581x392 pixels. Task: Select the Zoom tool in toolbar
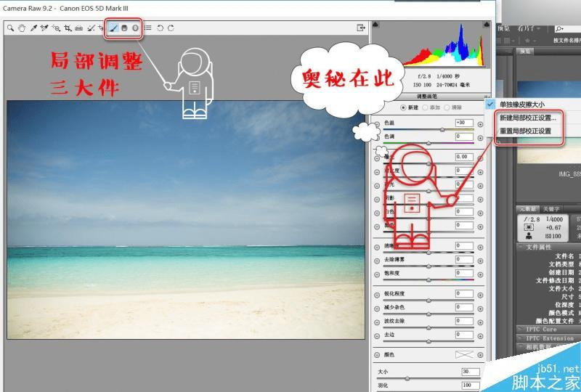click(x=10, y=28)
